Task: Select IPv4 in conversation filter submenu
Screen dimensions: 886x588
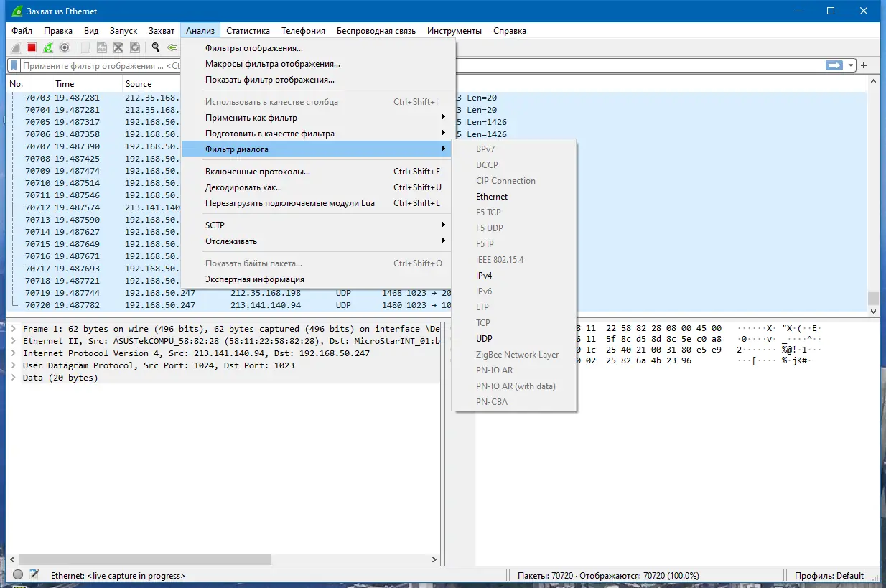Action: pyautogui.click(x=514, y=276)
